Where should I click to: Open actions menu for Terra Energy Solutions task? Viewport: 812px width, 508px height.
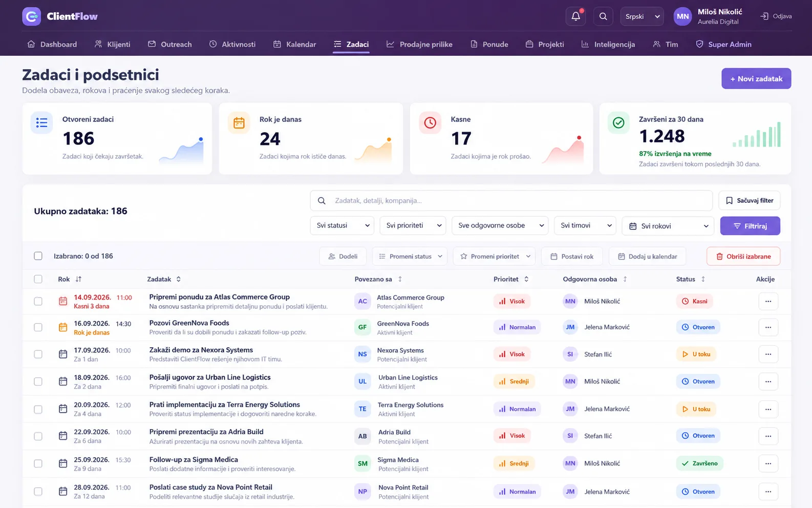point(768,409)
